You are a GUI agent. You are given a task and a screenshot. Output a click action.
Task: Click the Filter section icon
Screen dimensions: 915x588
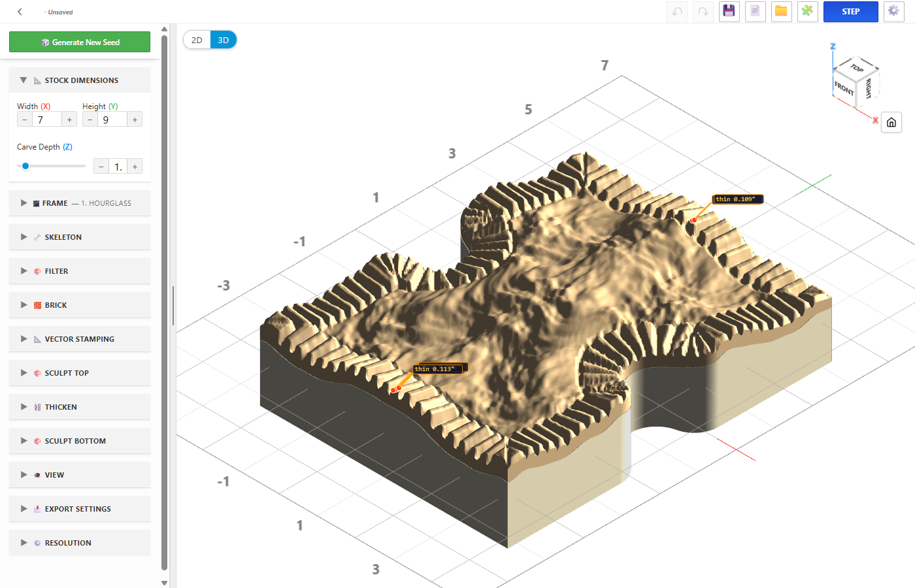[37, 271]
